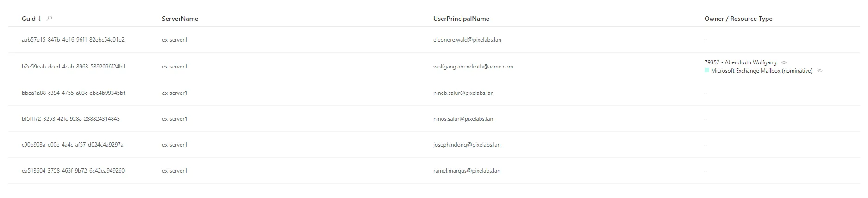Open Microsoft Exchange Mailbox (nominative) link
This screenshot has width=868, height=198.
762,71
